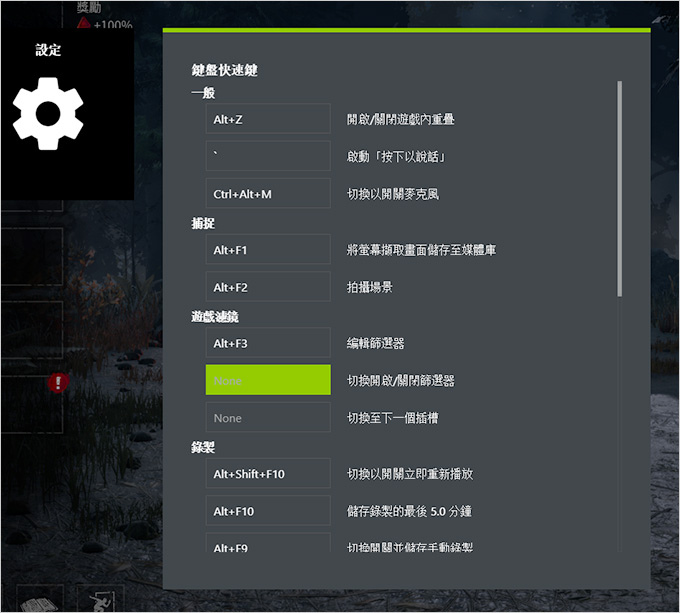
Task: Click the 鍵盤快速鍵 heading text
Action: click(x=225, y=70)
